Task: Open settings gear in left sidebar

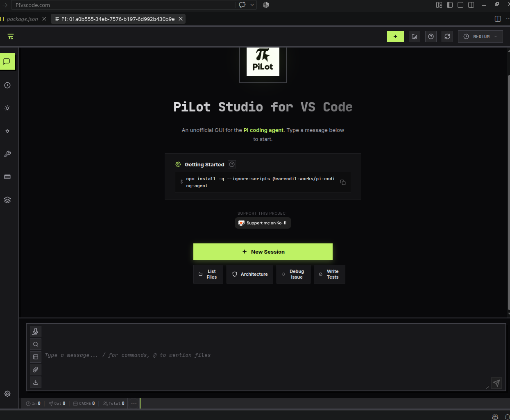Action: click(7, 394)
